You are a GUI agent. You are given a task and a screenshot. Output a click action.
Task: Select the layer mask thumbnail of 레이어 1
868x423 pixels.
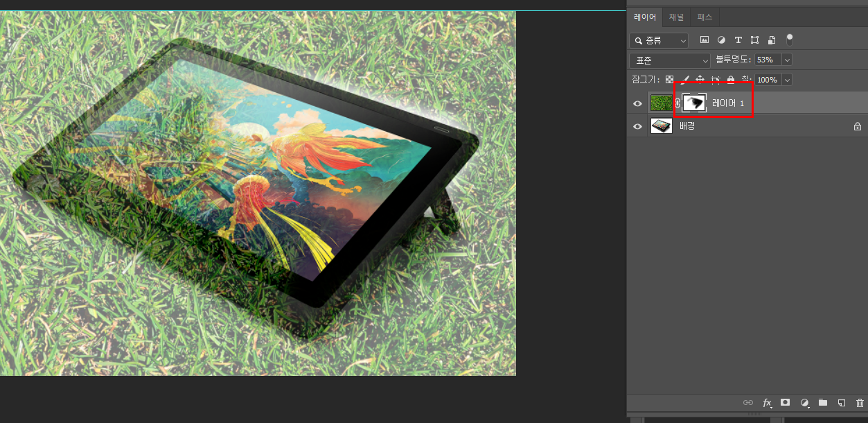click(694, 103)
